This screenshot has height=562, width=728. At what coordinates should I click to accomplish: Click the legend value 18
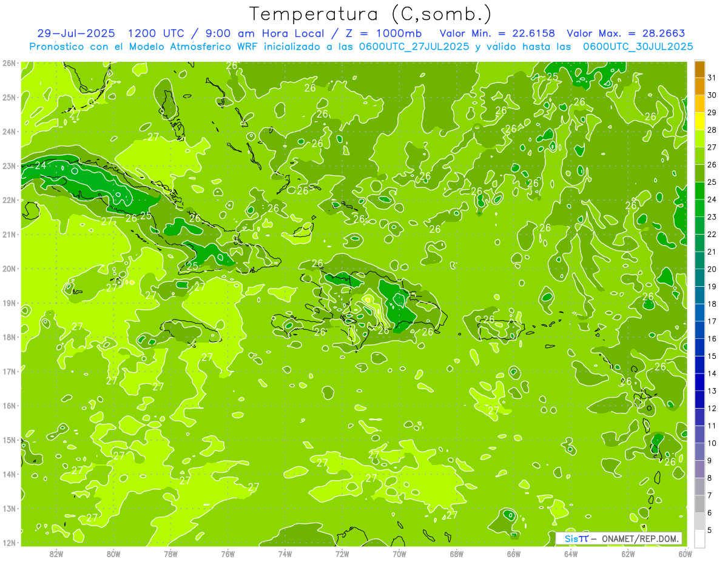(712, 304)
